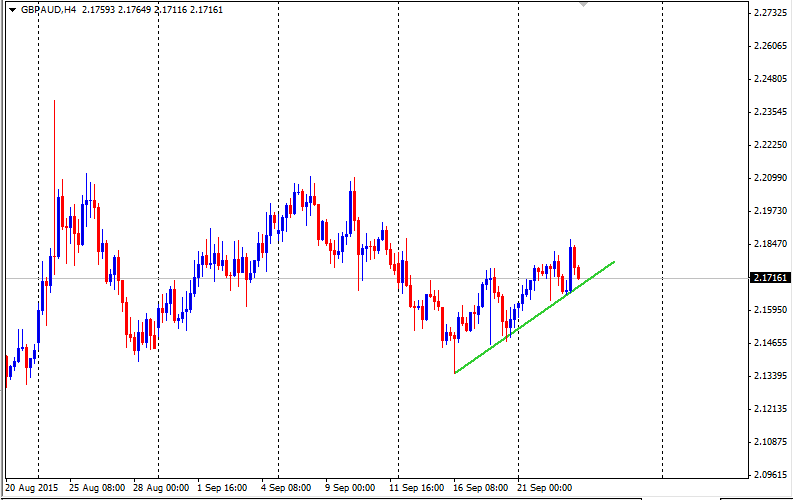Viewport: 793px width, 500px height.
Task: Click the 2.27325 price axis label
Action: [x=770, y=13]
